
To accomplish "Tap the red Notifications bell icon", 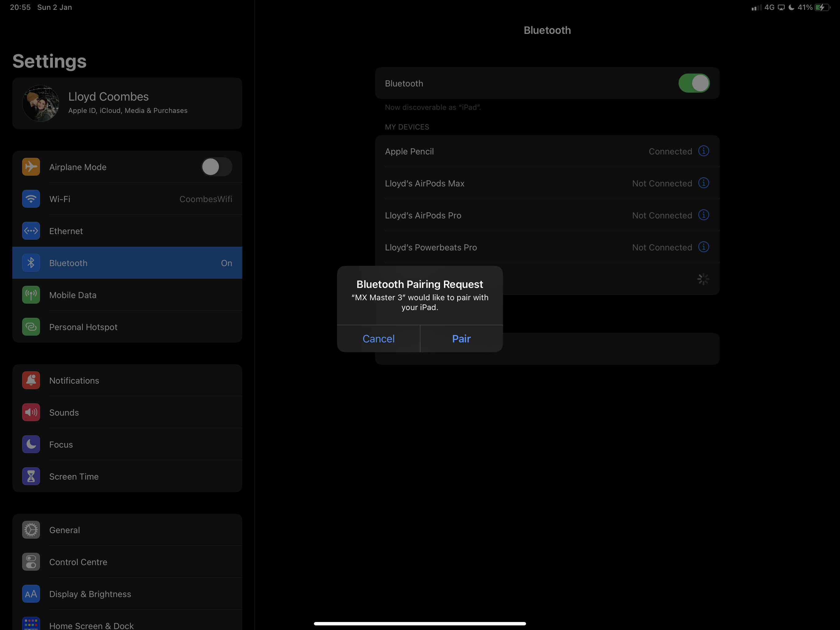I will coord(31,380).
